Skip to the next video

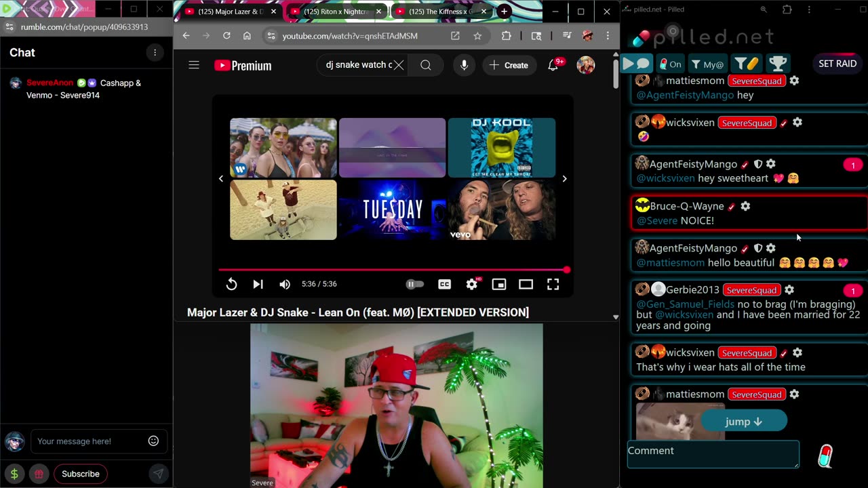[x=258, y=284]
